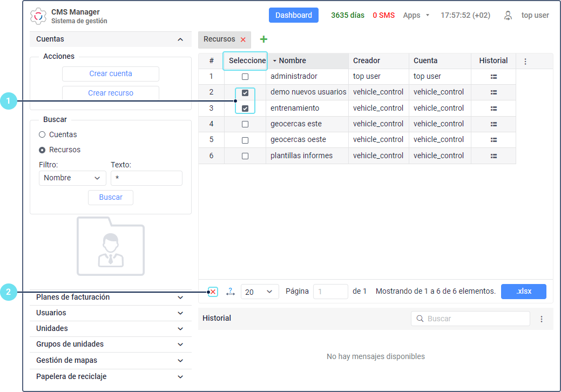The width and height of the screenshot is (561, 392).
Task: Close the Recursos tab
Action: pos(244,40)
